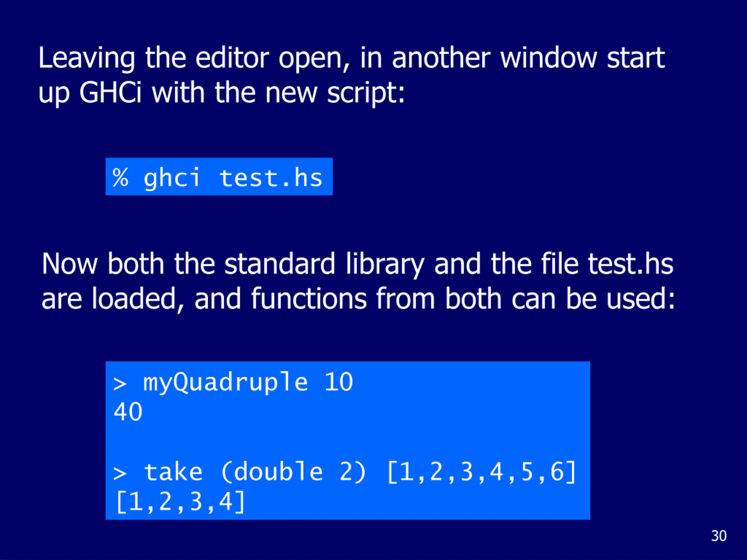Image resolution: width=747 pixels, height=560 pixels.
Task: Click the second '>' prompt before take
Action: tap(120, 473)
